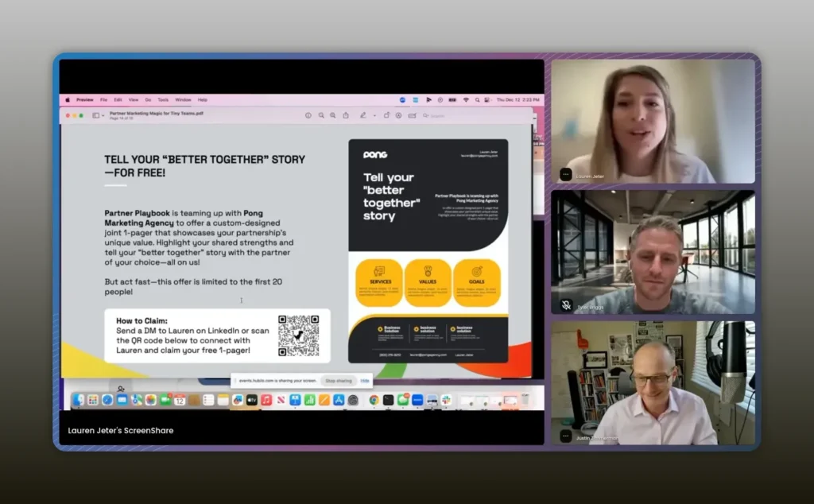814x504 pixels.
Task: Open Slack from the Dock
Action: 447,400
